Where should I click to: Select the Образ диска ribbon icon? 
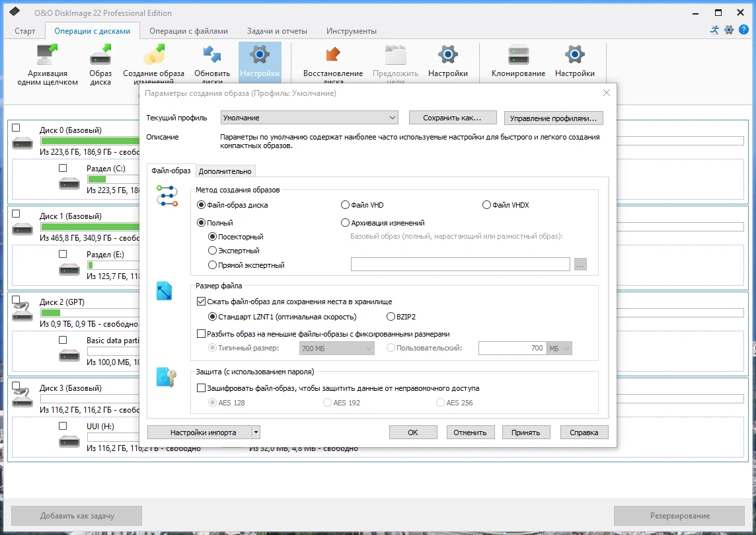coord(100,56)
